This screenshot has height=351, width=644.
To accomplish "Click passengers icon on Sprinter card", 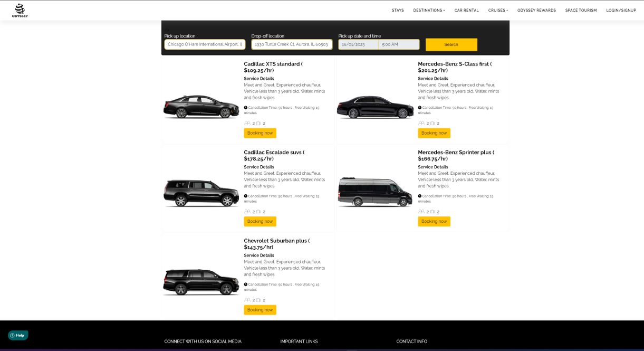I will tap(421, 212).
